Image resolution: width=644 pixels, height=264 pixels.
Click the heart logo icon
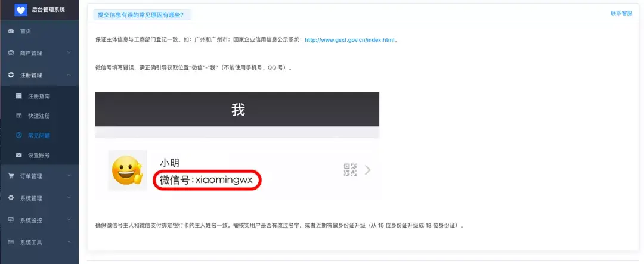[x=21, y=10]
